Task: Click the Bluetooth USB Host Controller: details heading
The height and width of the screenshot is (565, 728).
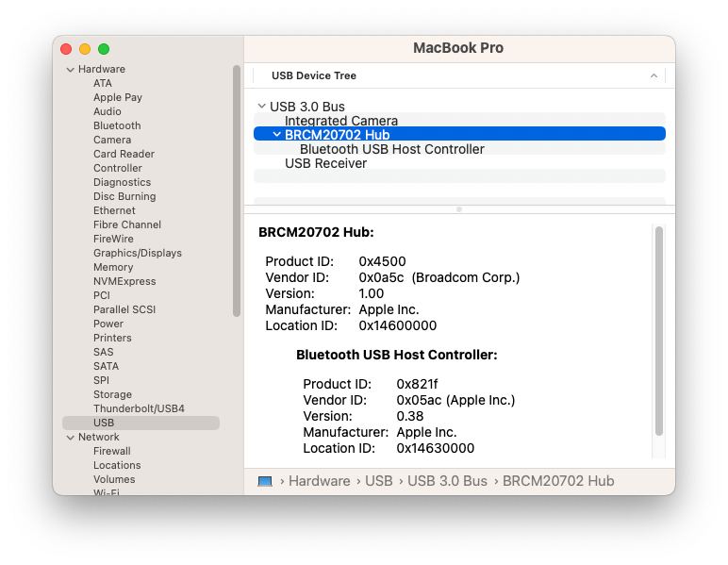Action: tap(396, 356)
